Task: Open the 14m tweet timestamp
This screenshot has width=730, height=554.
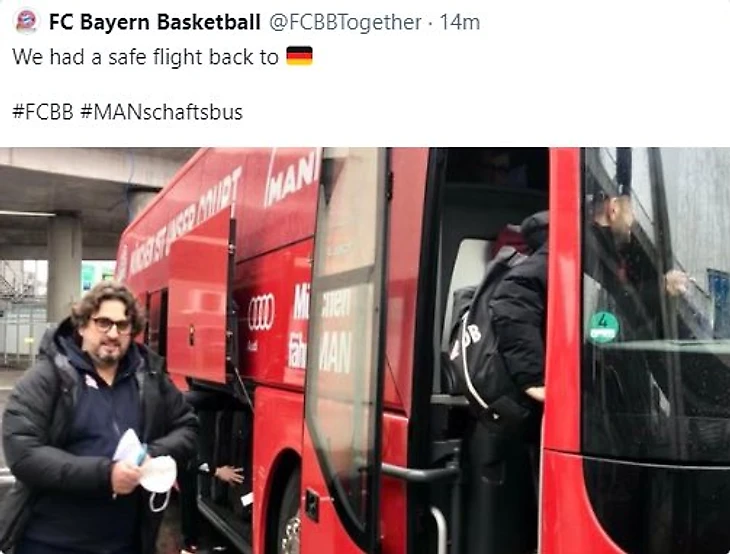Action: [x=460, y=22]
